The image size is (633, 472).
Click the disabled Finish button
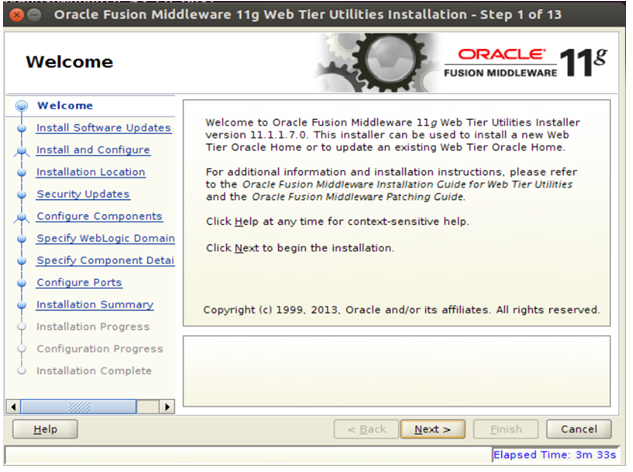point(506,429)
